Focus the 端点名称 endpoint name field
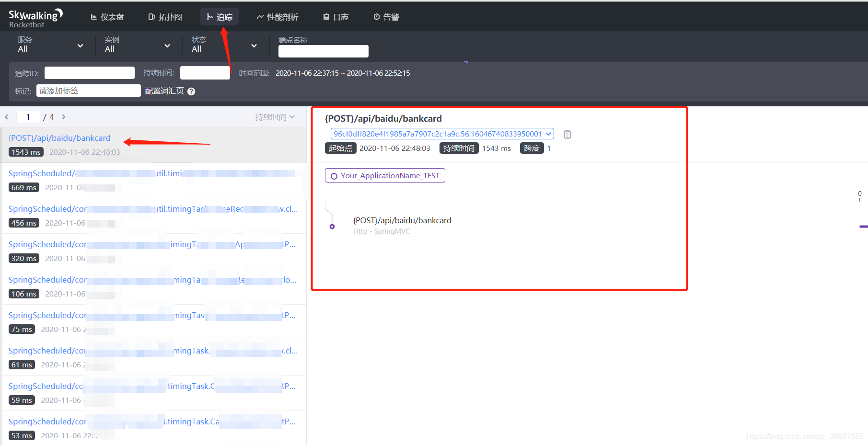This screenshot has width=868, height=445. [324, 51]
